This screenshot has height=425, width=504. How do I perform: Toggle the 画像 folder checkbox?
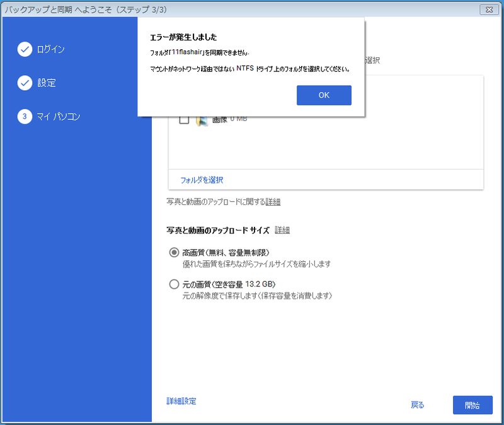(x=184, y=120)
